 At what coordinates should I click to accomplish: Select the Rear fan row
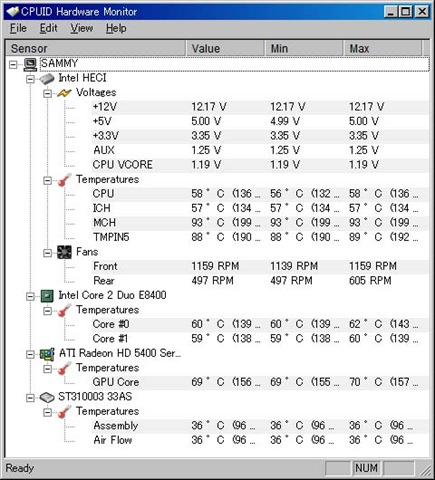[x=260, y=281]
